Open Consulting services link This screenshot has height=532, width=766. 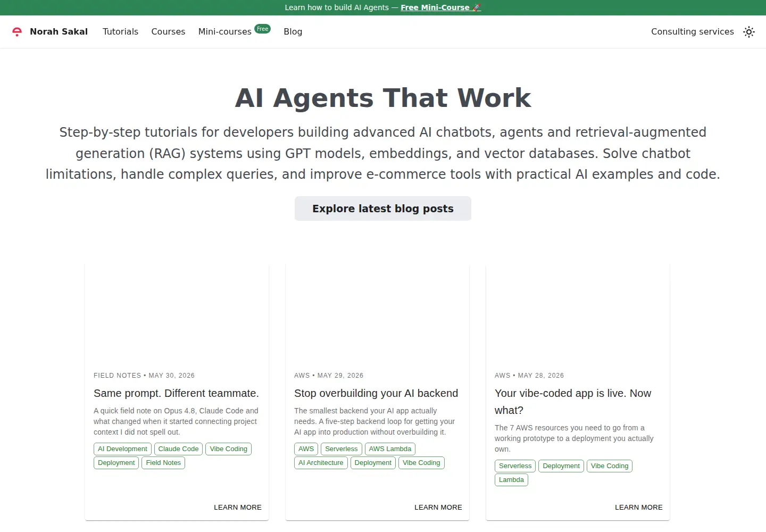point(692,32)
